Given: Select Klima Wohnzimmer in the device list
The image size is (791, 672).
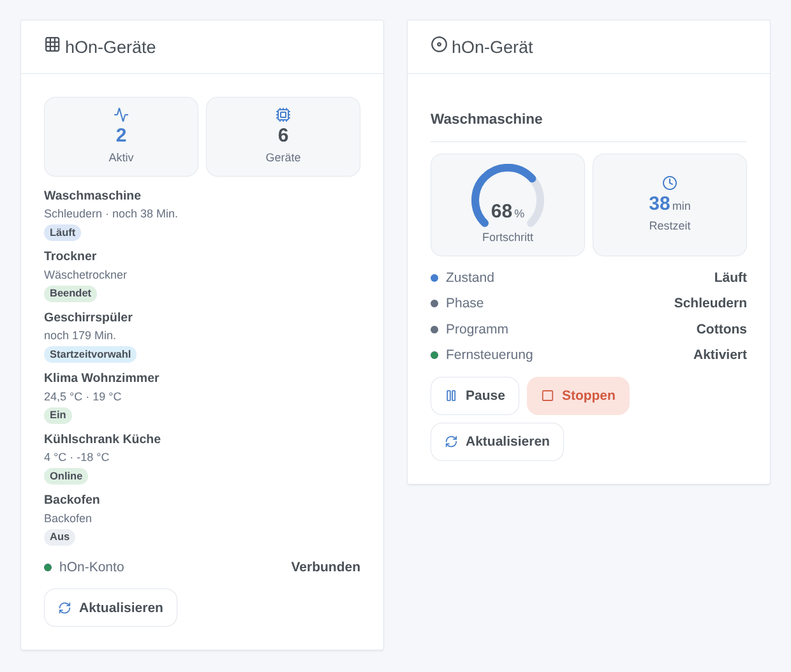Looking at the screenshot, I should click(x=101, y=378).
